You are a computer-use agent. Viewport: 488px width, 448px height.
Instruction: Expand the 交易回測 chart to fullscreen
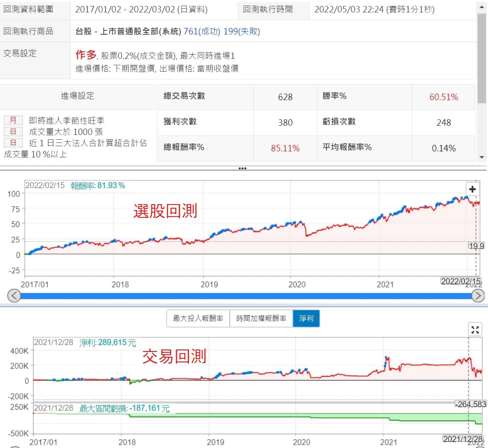pyautogui.click(x=475, y=330)
